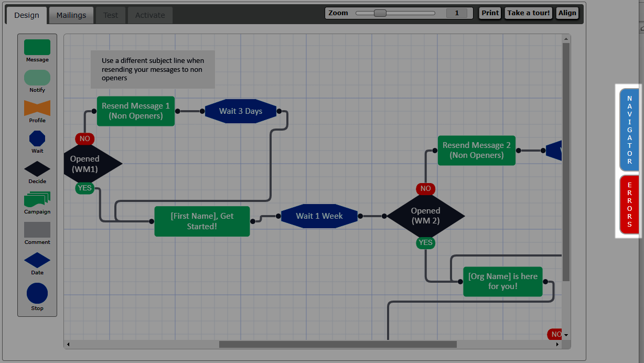This screenshot has width=644, height=363.
Task: Click the Take a tour! button
Action: coord(528,13)
